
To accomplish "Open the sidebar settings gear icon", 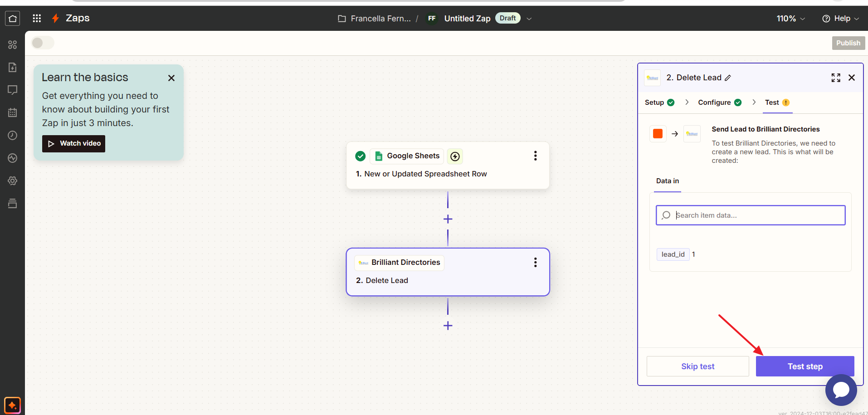I will [x=13, y=181].
